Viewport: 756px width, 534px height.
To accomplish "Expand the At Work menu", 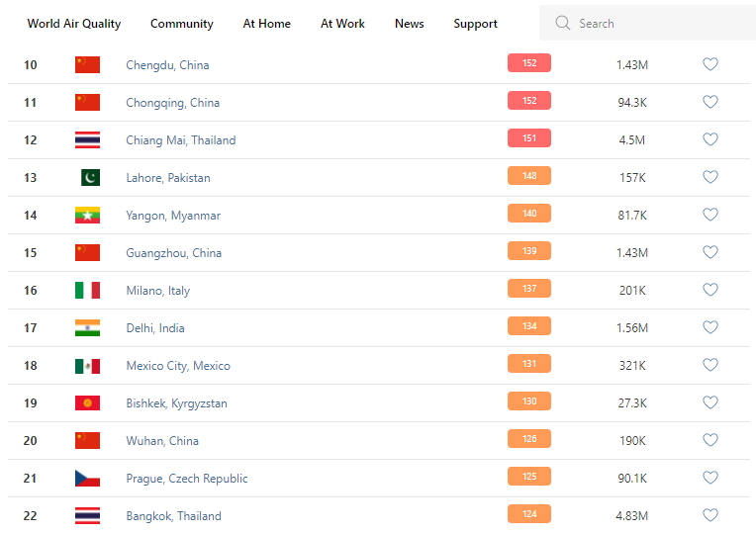I will 342,23.
